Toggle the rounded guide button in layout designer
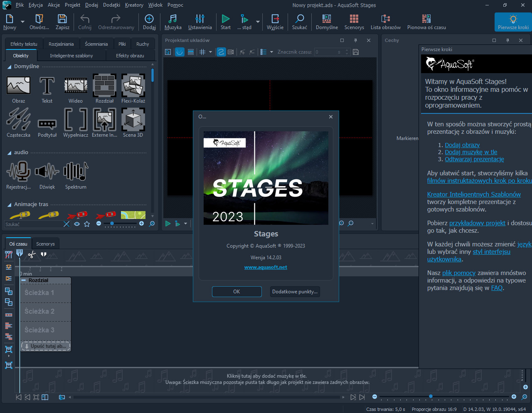Image resolution: width=532 pixels, height=413 pixels. point(180,52)
